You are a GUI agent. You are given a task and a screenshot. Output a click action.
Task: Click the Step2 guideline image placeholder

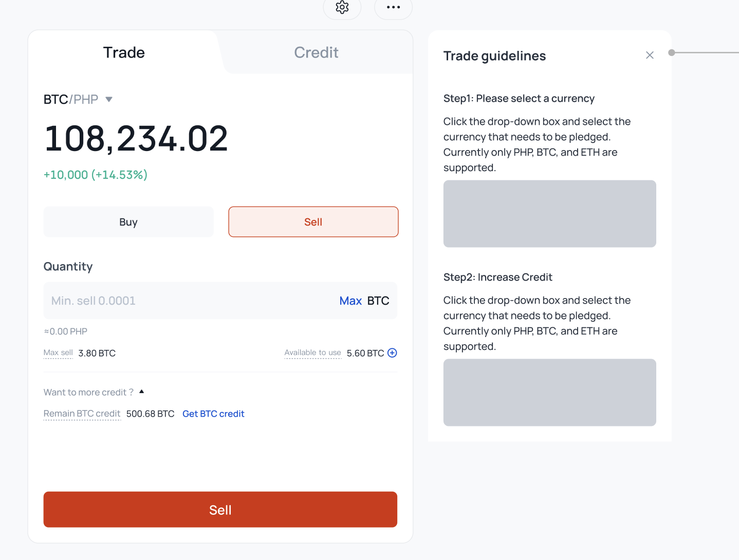549,393
